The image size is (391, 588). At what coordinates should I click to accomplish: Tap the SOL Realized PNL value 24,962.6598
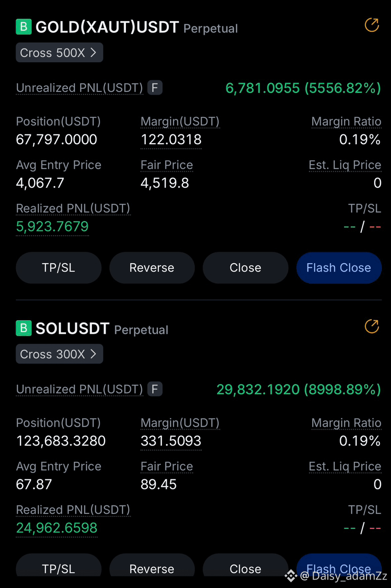pos(57,528)
